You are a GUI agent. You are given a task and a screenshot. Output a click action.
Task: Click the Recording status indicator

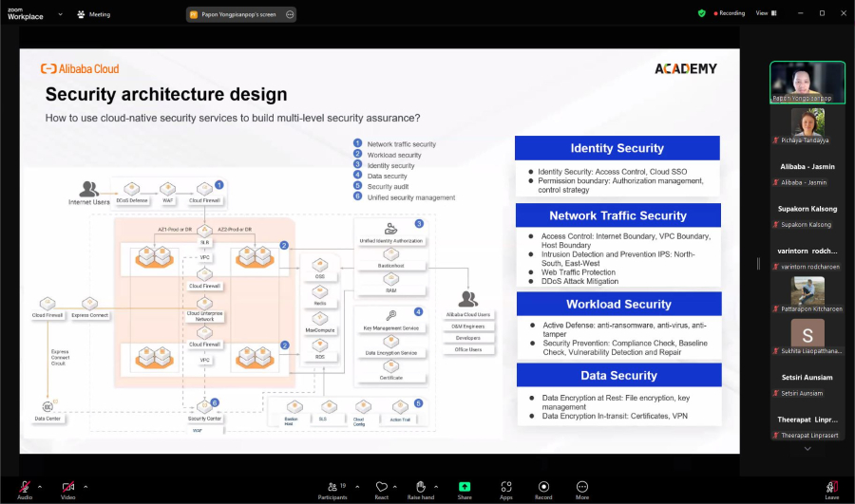728,13
